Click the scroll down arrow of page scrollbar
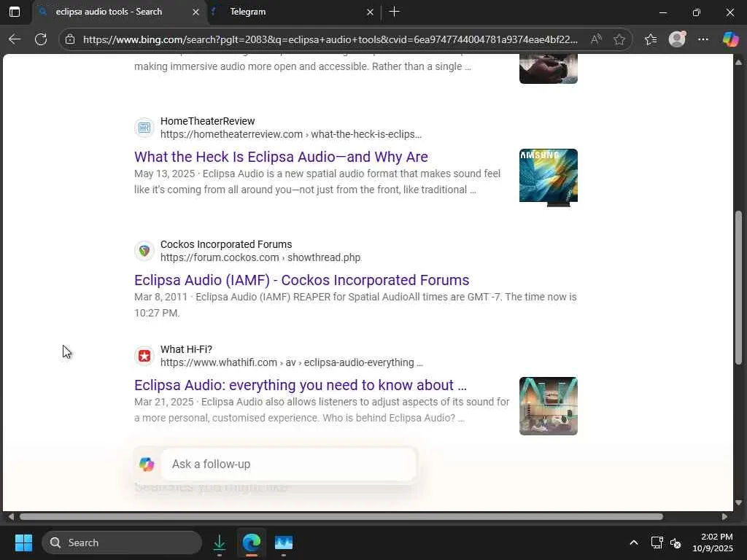This screenshot has height=560, width=747. [x=738, y=503]
